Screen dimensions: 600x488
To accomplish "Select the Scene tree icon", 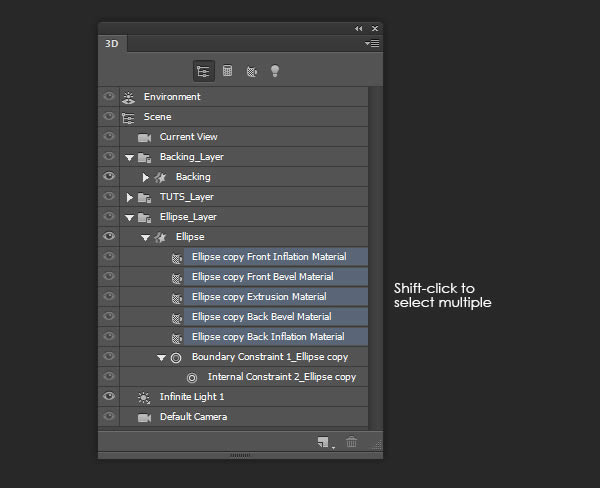I will [128, 118].
